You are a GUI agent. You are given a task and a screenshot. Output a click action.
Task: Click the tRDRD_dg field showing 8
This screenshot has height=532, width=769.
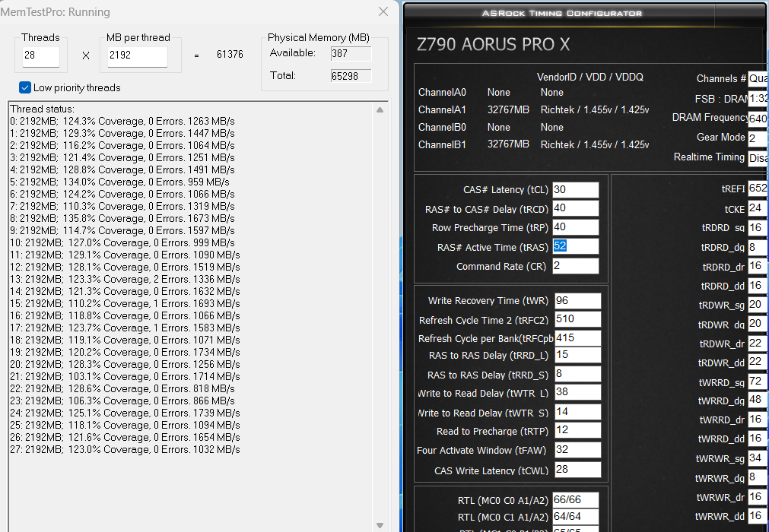(758, 248)
